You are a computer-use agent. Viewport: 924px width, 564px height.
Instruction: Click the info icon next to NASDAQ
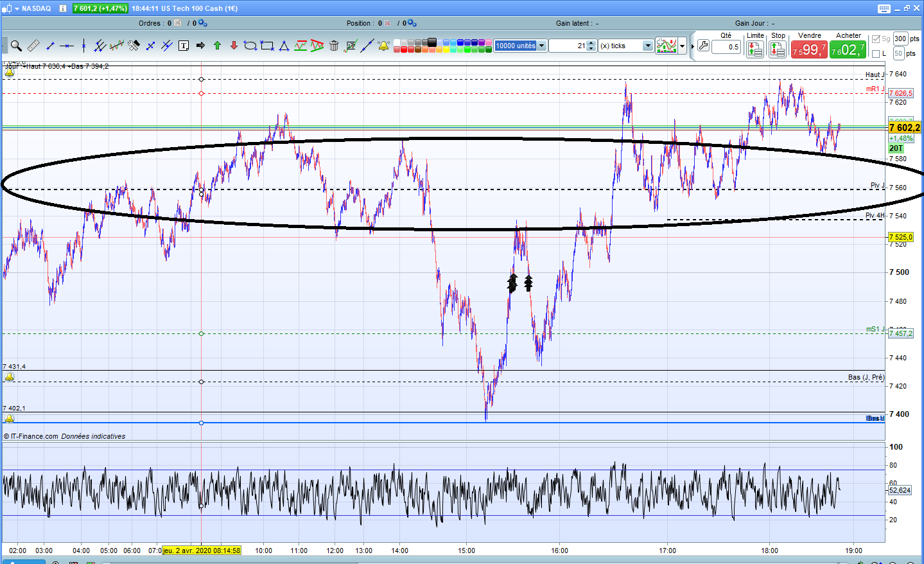click(62, 8)
